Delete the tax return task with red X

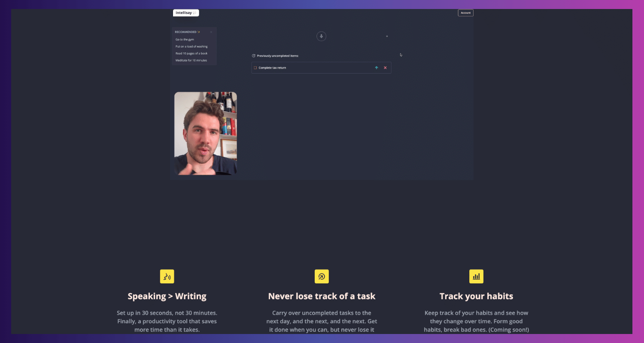(385, 68)
